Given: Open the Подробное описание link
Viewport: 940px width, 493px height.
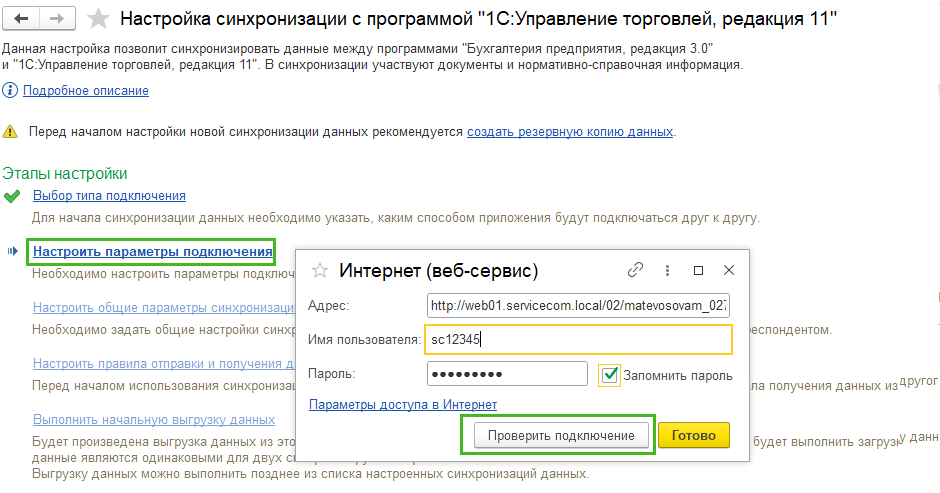Looking at the screenshot, I should click(86, 91).
